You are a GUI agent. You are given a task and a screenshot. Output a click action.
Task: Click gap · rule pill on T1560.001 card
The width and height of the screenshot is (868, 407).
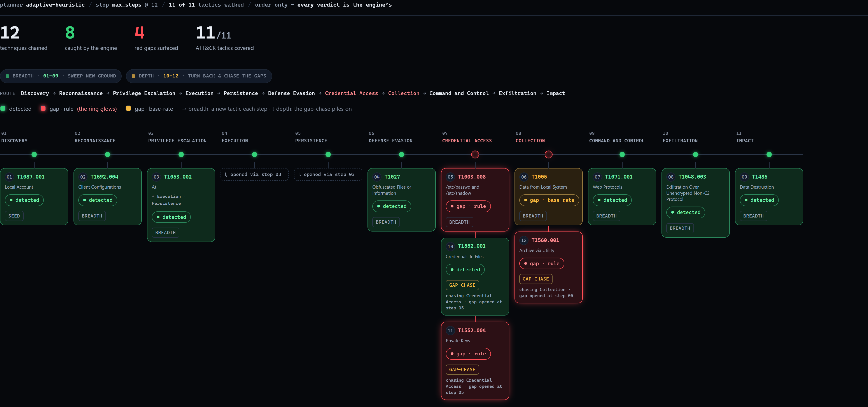(x=541, y=263)
